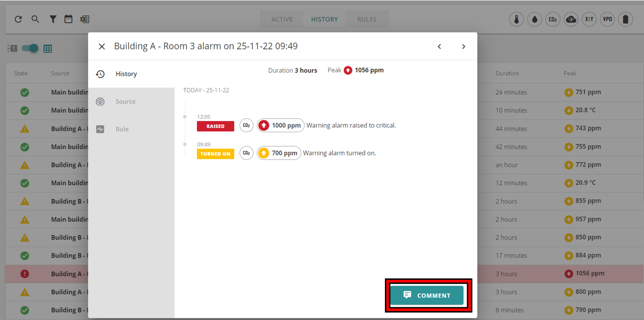Open the filter funnel icon
644x320 pixels.
click(53, 19)
